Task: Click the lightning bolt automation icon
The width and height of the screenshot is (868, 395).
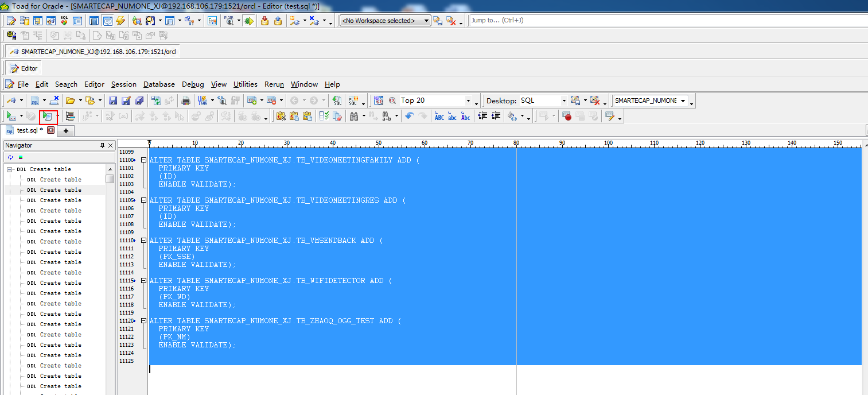Action: click(x=120, y=21)
